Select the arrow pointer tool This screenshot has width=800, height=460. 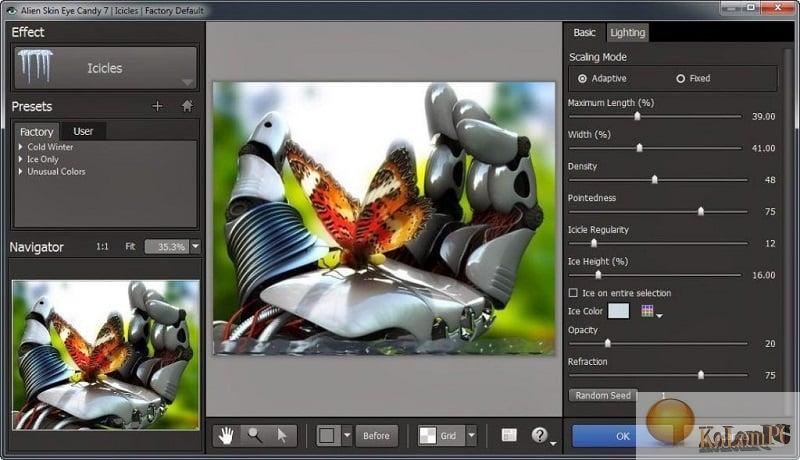coord(282,436)
